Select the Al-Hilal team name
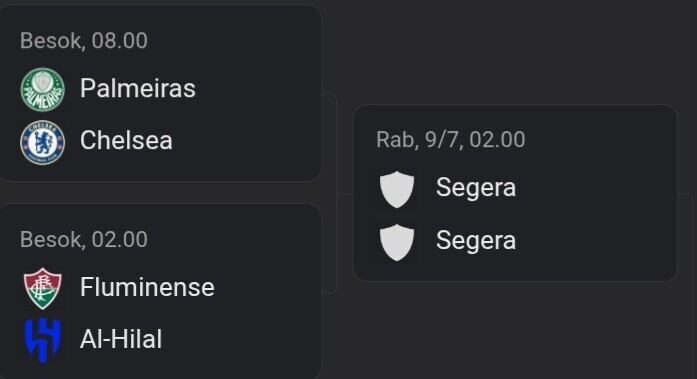The width and height of the screenshot is (697, 379). pyautogui.click(x=121, y=339)
